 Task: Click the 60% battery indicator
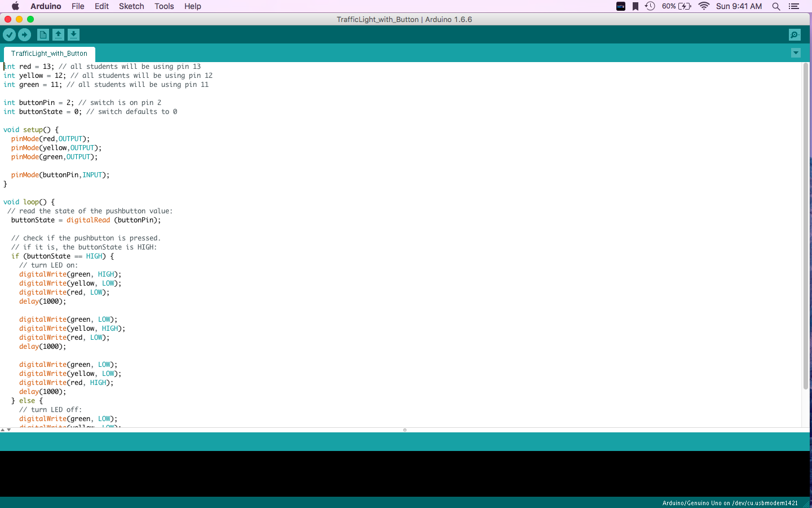tap(676, 6)
